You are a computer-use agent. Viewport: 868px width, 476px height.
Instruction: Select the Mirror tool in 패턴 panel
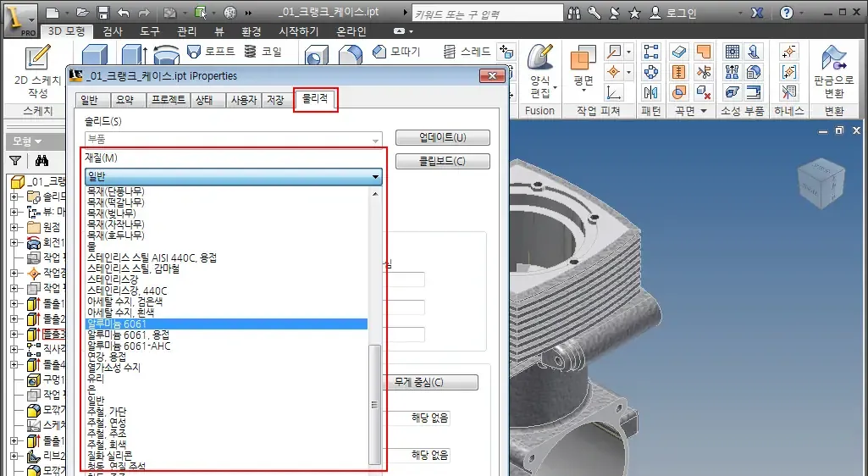651,91
